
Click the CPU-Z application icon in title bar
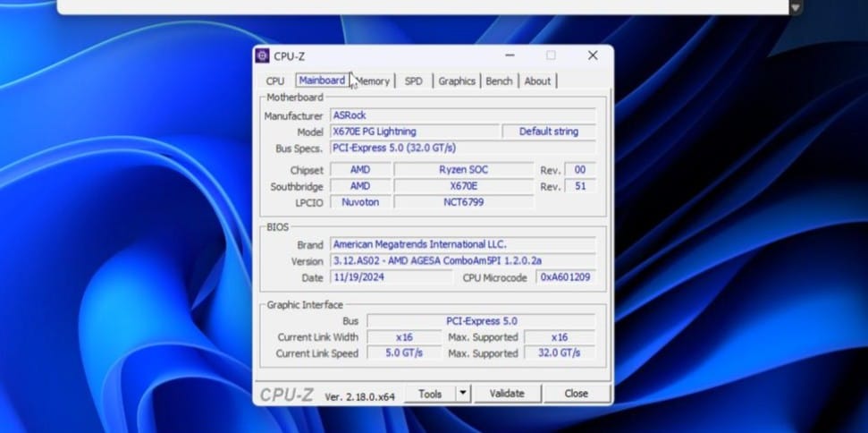(263, 56)
